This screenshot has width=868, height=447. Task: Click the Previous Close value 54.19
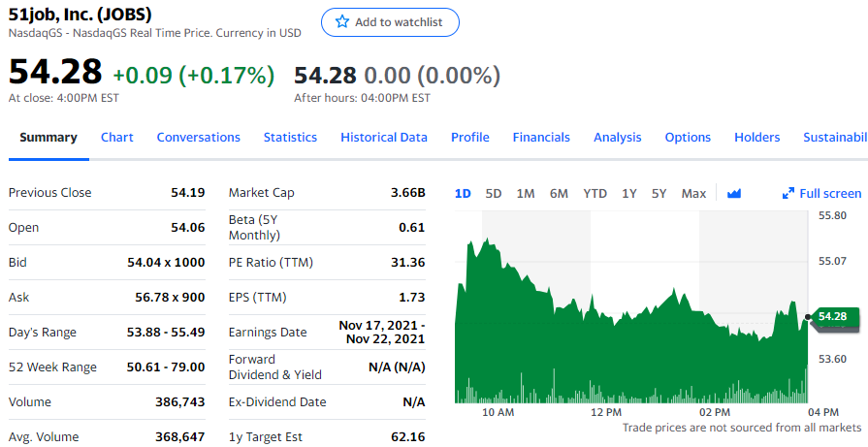187,193
